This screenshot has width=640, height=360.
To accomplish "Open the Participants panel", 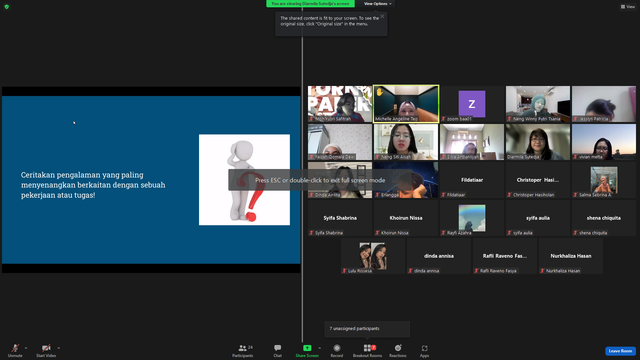I will (243, 350).
